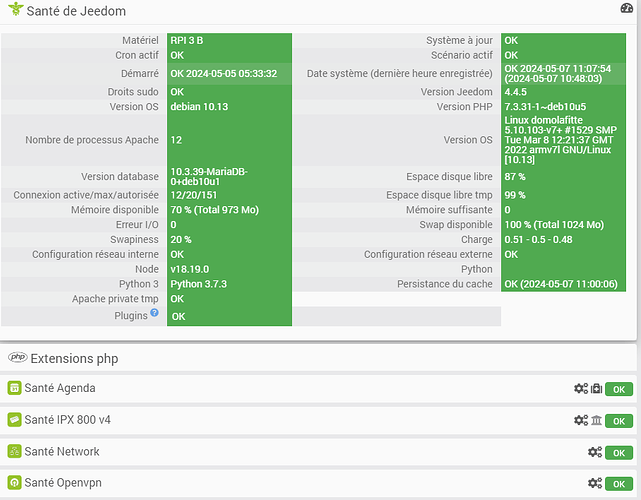Screen dimensions: 641x500
Task: Expand the Santé Agenda panel
Action: pyautogui.click(x=60, y=388)
